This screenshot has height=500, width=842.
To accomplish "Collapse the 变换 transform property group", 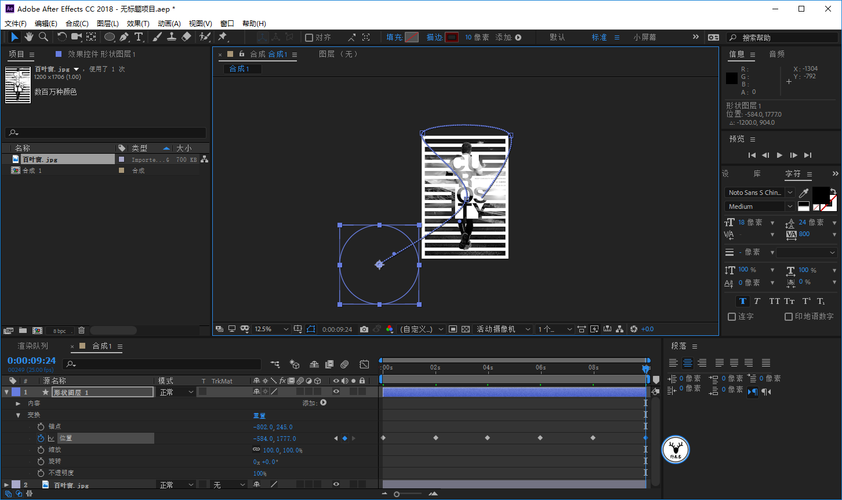I will tap(18, 415).
